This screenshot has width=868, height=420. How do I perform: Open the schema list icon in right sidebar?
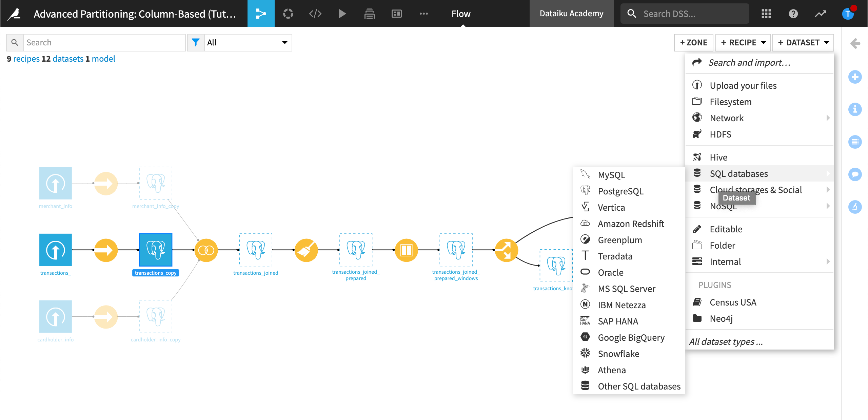[855, 142]
